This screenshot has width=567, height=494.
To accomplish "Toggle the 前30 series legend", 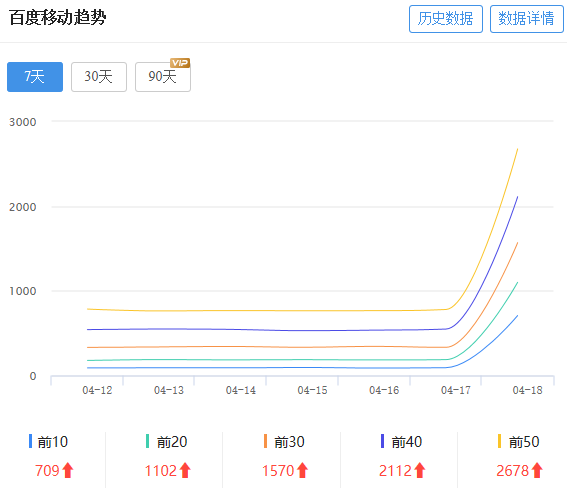I will point(284,442).
